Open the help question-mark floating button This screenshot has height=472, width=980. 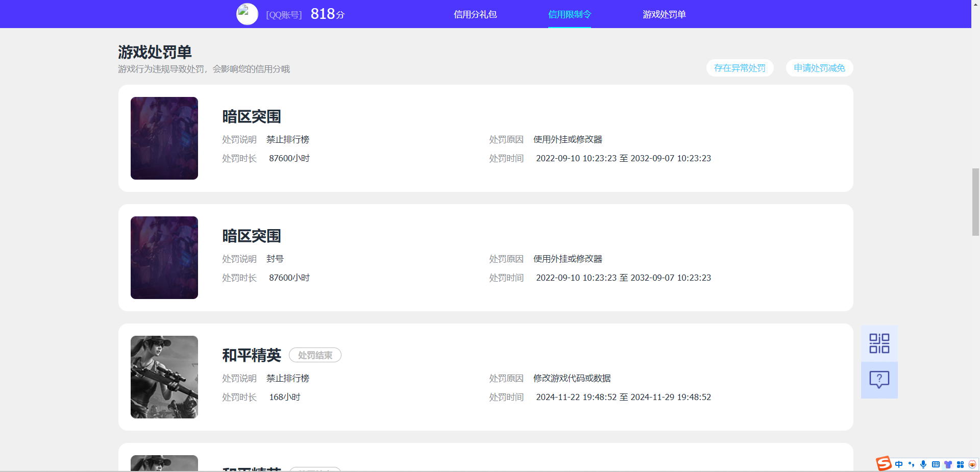[879, 380]
